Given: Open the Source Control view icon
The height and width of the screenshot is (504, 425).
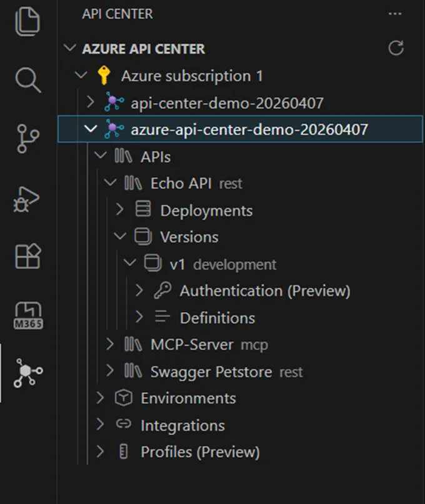Looking at the screenshot, I should pos(28,138).
